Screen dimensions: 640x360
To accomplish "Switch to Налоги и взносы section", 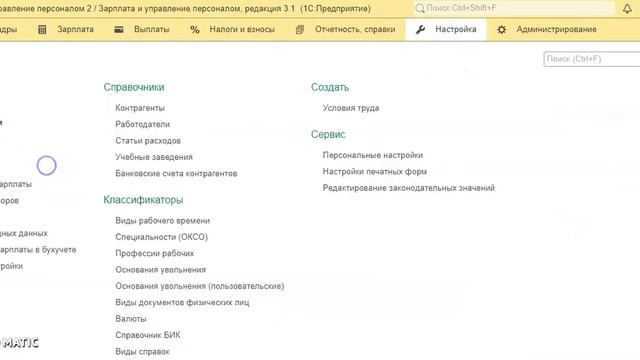I will tap(242, 29).
